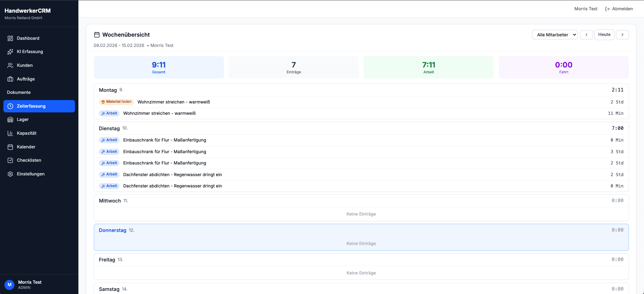Navigate to Aufträge
This screenshot has width=644, height=294.
coord(39,79)
